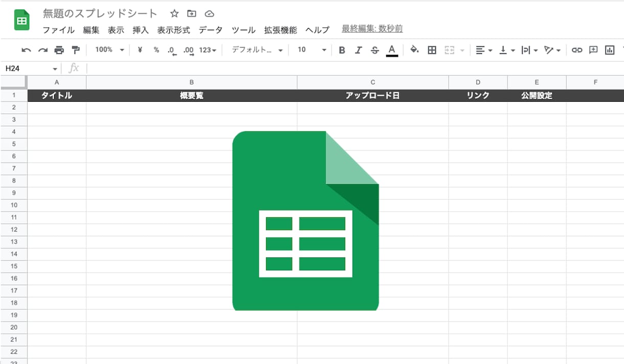
Task: Pick a text color with the underlined A
Action: click(392, 50)
